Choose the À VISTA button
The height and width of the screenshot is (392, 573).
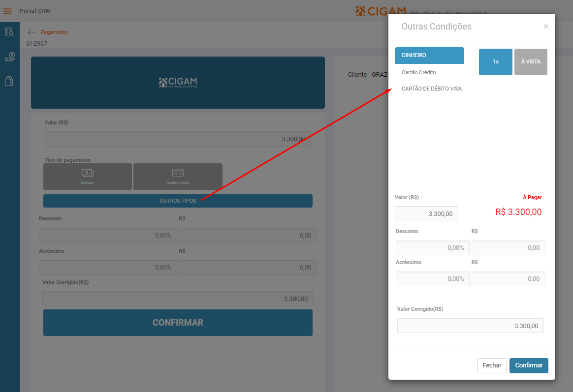tap(531, 61)
